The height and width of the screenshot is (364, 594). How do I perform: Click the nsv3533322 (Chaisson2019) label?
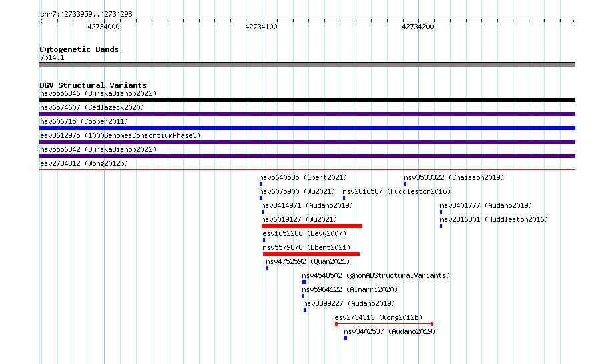click(454, 177)
